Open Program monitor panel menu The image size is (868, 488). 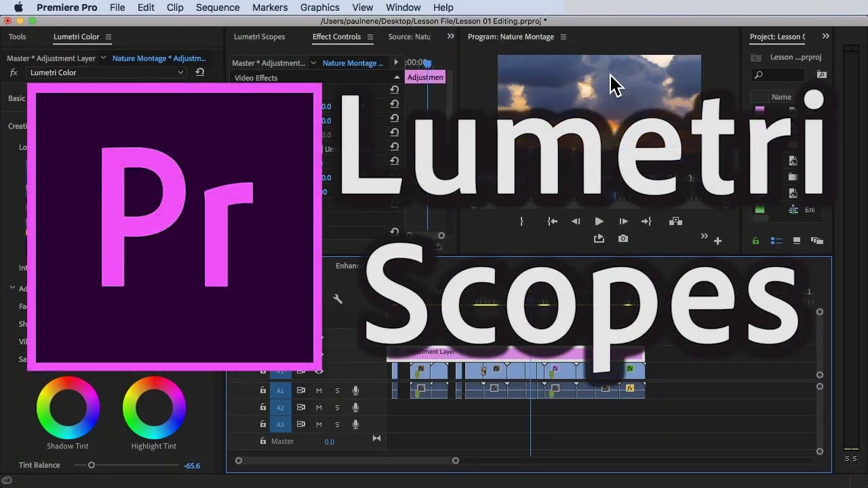[563, 37]
